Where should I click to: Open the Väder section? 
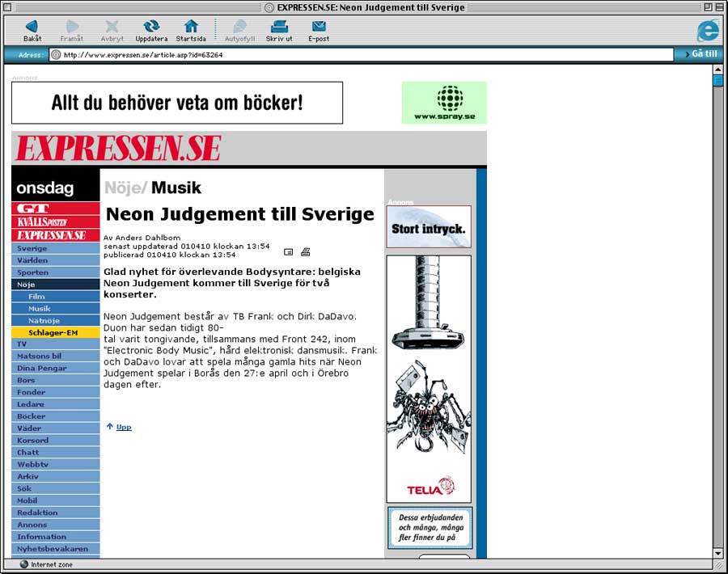55,428
